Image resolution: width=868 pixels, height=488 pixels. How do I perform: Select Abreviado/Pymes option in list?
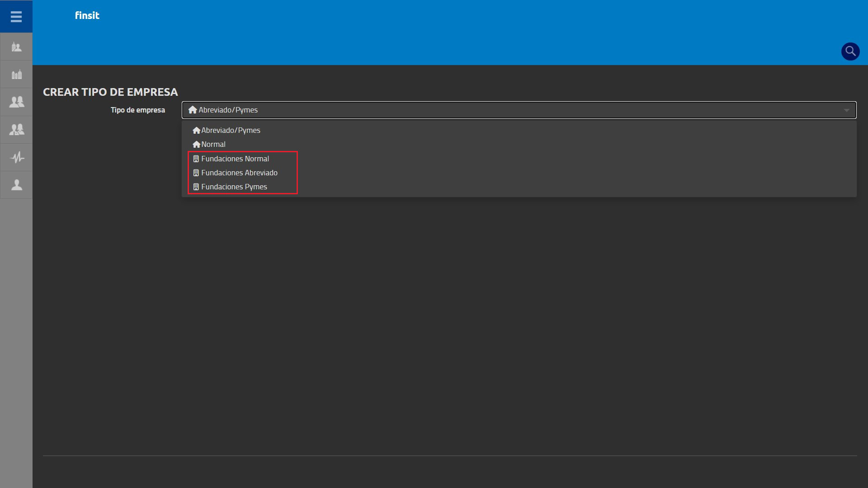pyautogui.click(x=519, y=130)
